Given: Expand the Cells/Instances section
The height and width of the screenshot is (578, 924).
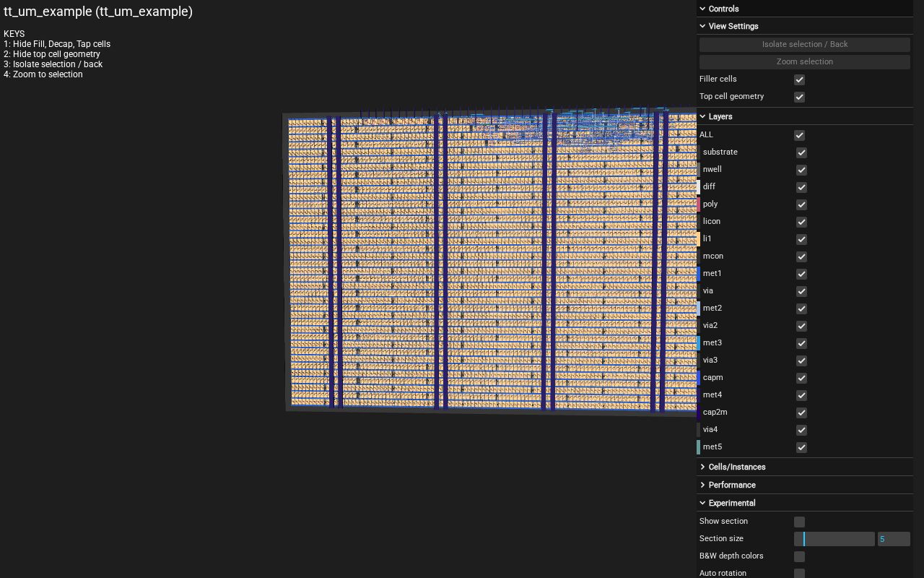Looking at the screenshot, I should 805,467.
